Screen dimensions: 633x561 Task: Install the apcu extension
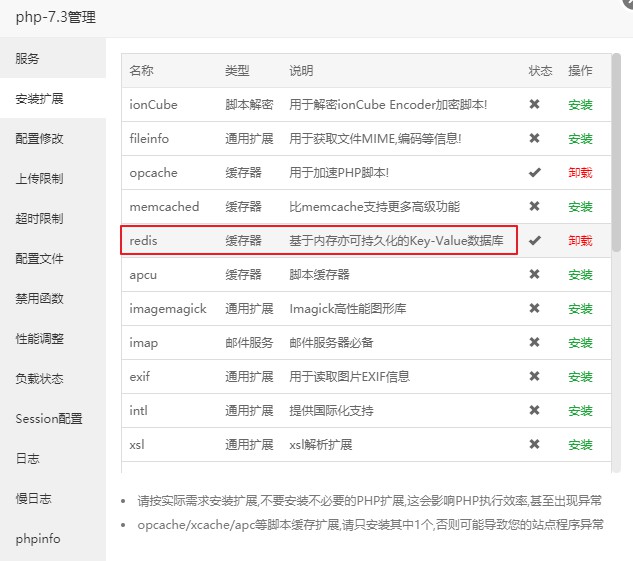pos(580,275)
